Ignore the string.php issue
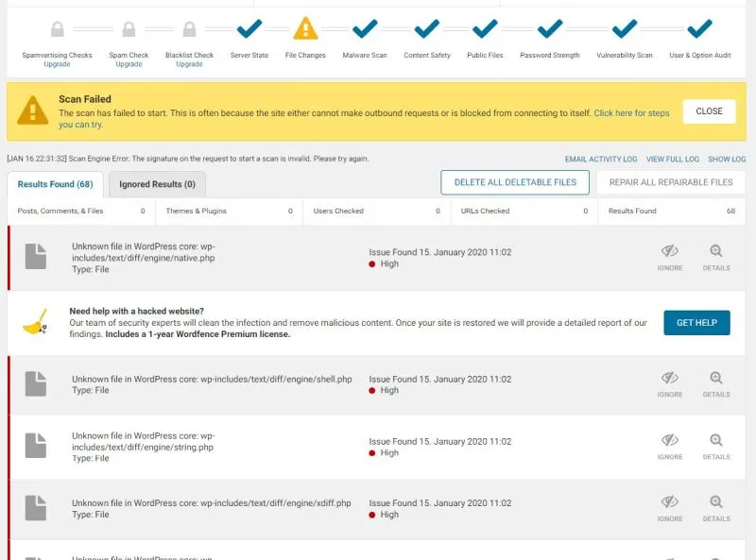This screenshot has width=756, height=560. pyautogui.click(x=670, y=447)
